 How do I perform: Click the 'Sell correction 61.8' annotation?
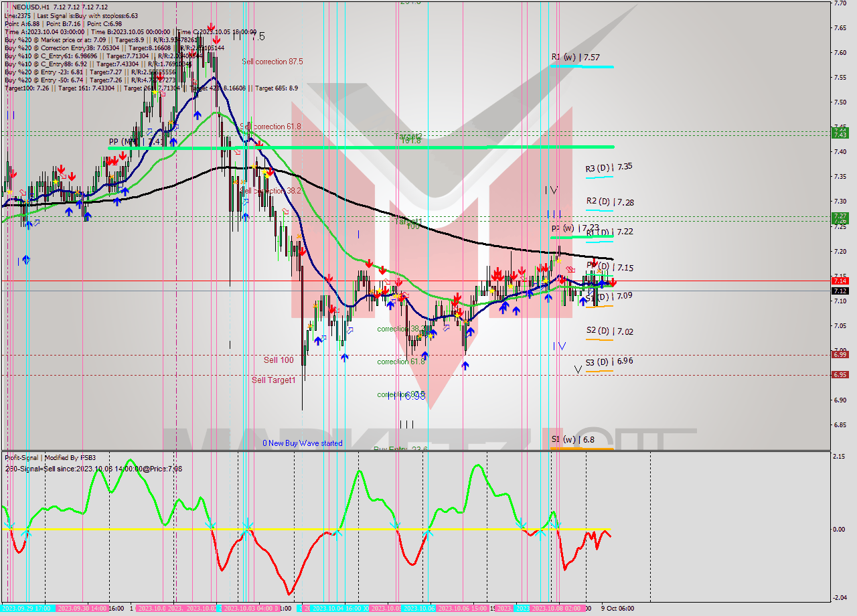(x=270, y=127)
